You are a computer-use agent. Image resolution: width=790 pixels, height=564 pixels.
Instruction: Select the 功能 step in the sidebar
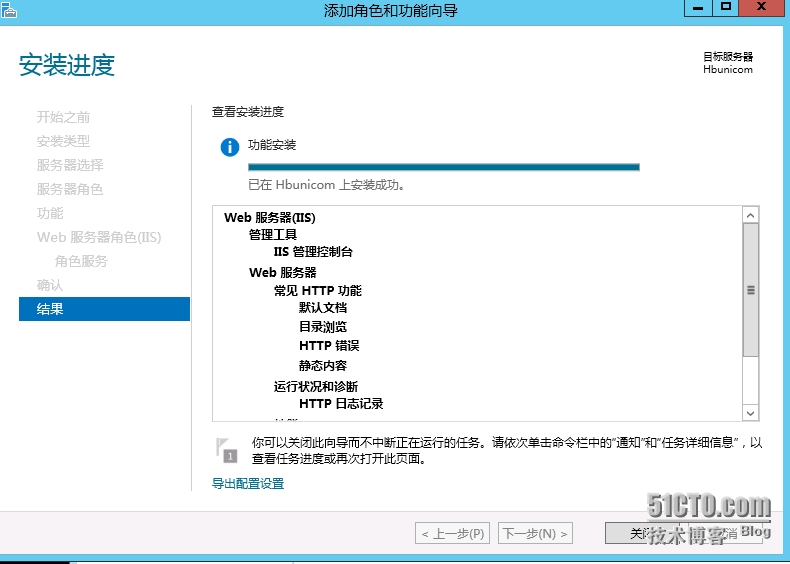50,213
